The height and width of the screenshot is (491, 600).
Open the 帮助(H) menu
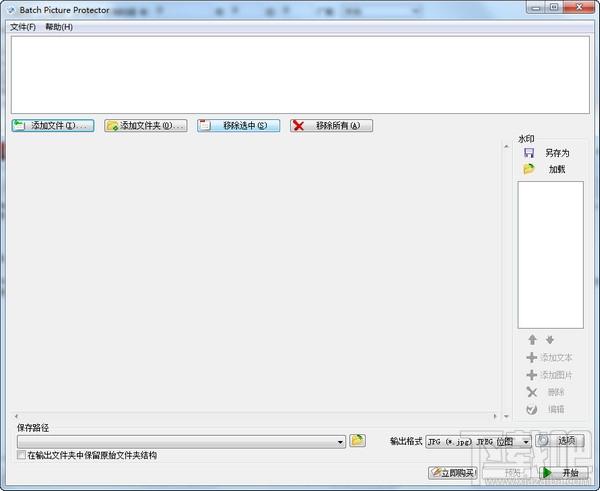pyautogui.click(x=59, y=27)
